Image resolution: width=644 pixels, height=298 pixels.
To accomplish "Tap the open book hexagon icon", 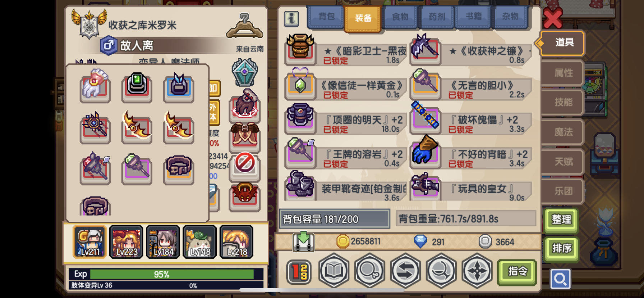I will coord(334,271).
